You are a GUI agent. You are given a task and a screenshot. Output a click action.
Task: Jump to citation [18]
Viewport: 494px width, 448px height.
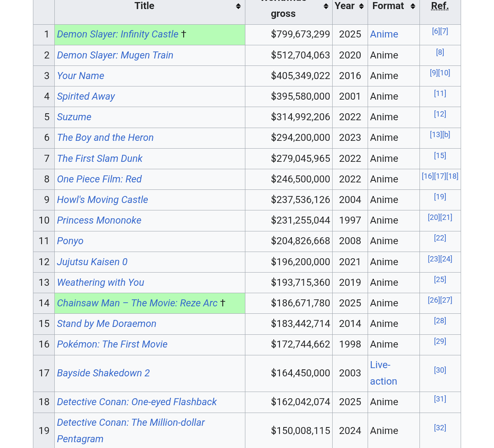coord(452,176)
